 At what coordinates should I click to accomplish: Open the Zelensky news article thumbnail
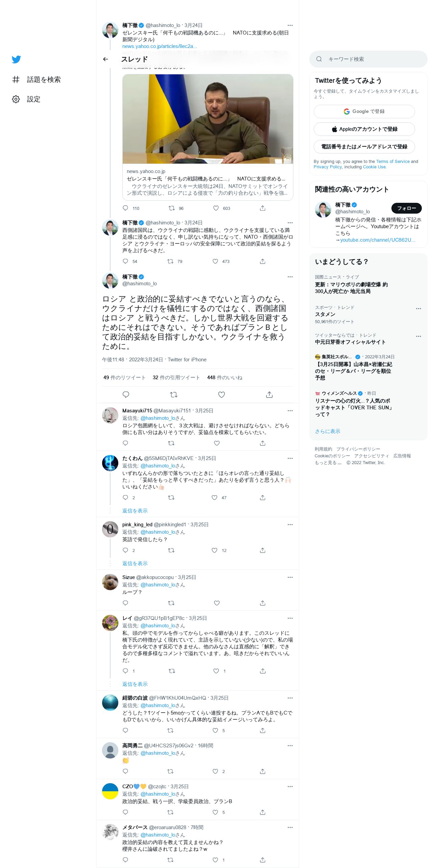[208, 119]
